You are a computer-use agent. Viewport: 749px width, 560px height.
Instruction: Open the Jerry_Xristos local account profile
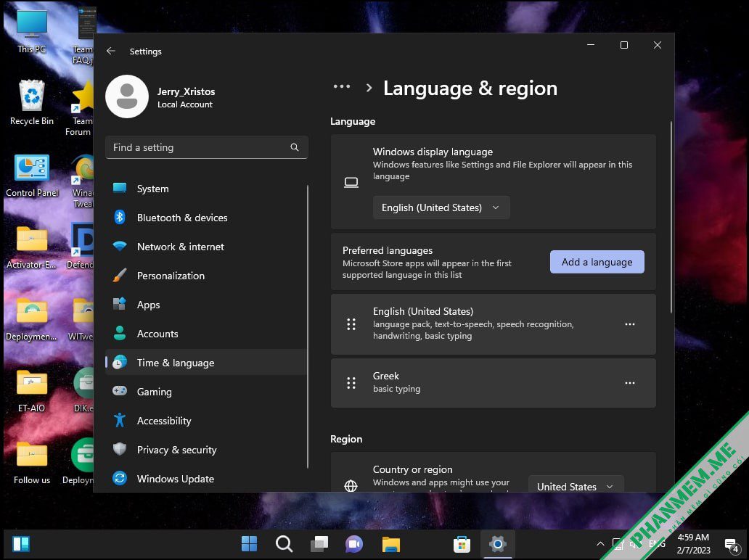[160, 97]
